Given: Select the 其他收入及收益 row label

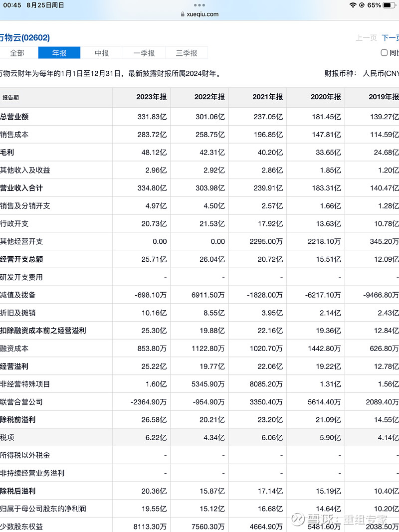Looking at the screenshot, I should click(25, 171).
